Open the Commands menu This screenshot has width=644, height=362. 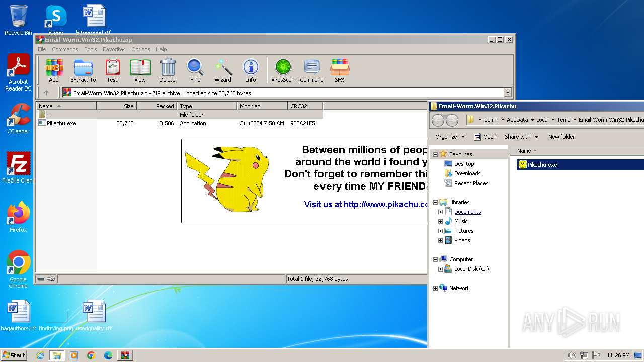[65, 49]
